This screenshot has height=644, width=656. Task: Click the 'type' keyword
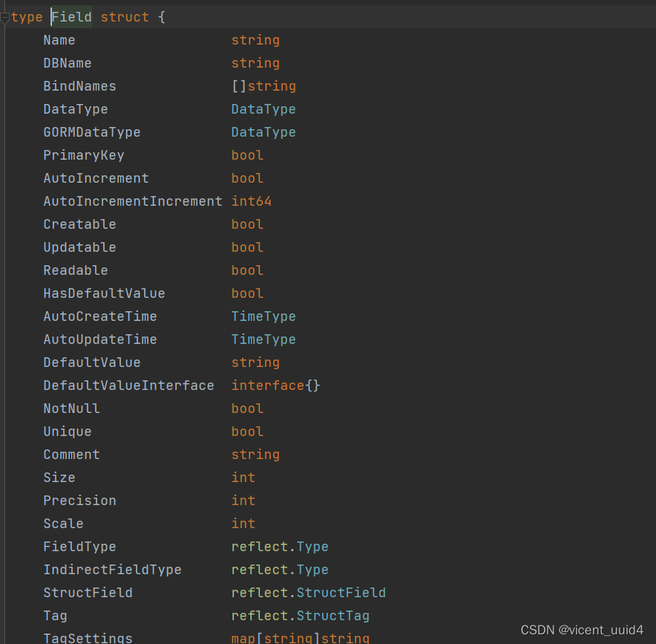tap(27, 17)
